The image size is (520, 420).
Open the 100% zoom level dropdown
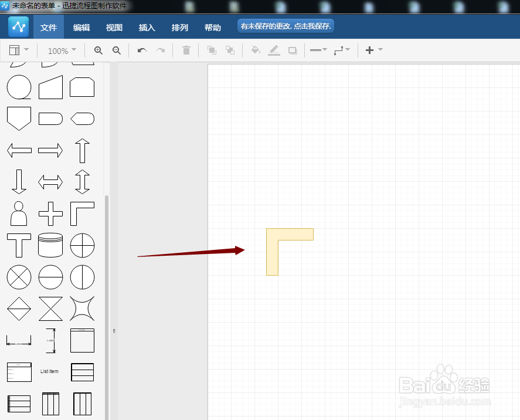62,50
